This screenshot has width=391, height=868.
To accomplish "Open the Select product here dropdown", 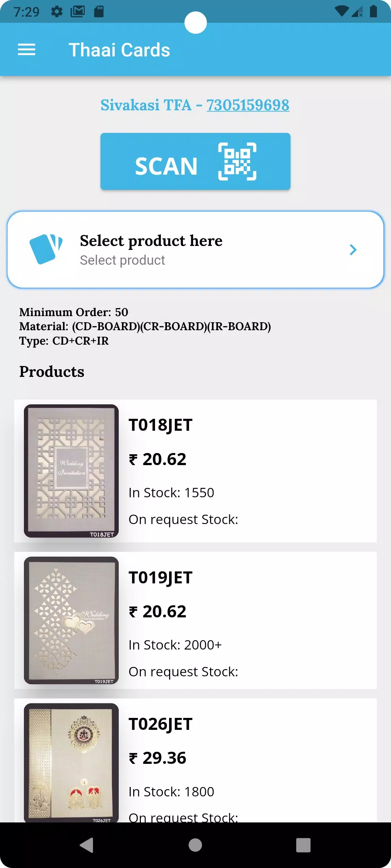I will pyautogui.click(x=195, y=250).
